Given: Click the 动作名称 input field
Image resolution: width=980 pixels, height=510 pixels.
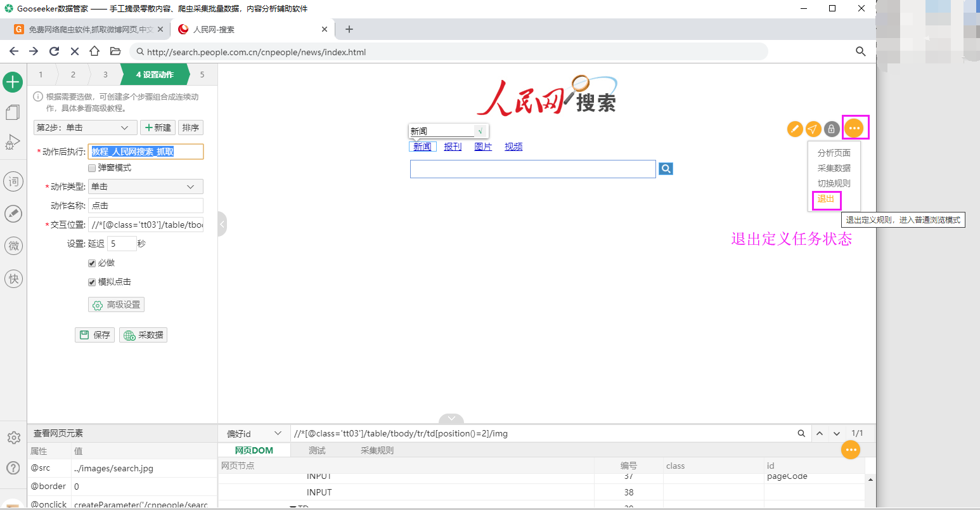Looking at the screenshot, I should point(146,206).
